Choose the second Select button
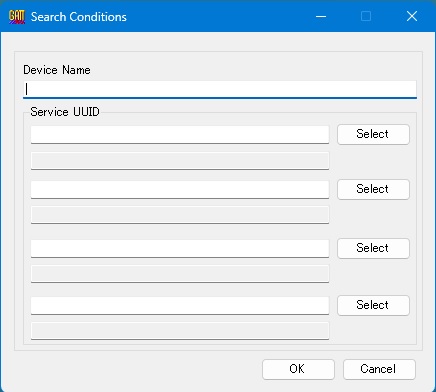 coord(373,189)
